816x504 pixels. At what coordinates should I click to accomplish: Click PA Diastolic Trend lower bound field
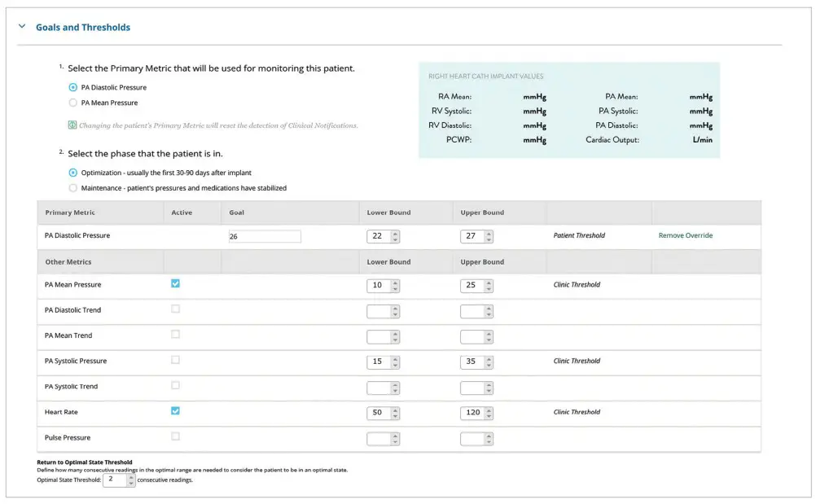(x=379, y=311)
